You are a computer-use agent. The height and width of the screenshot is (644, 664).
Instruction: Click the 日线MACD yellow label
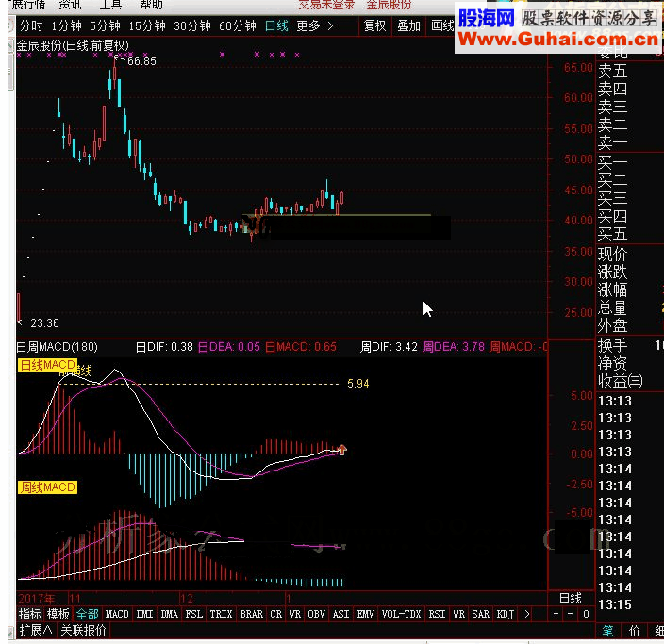[47, 365]
